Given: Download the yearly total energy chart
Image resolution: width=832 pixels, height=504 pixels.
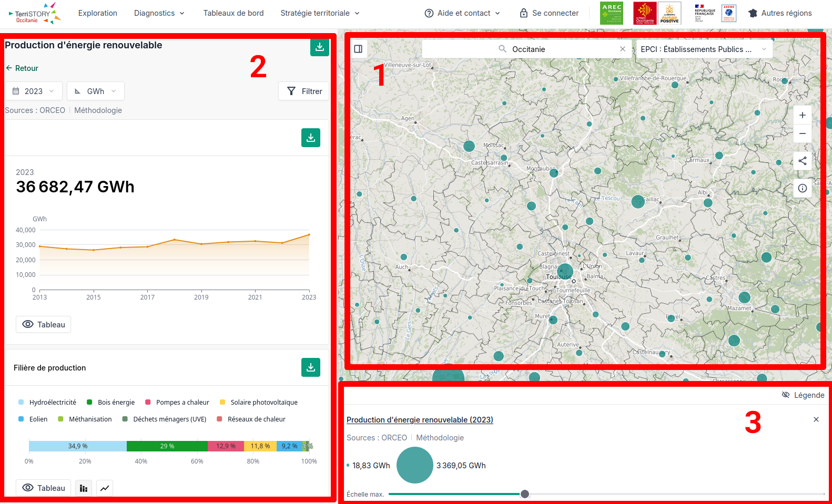Looking at the screenshot, I should click(311, 138).
